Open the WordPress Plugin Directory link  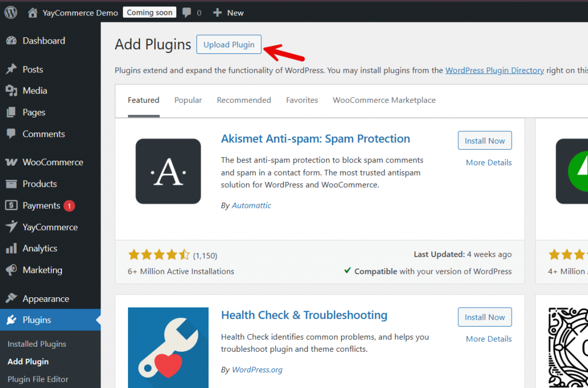coord(493,70)
